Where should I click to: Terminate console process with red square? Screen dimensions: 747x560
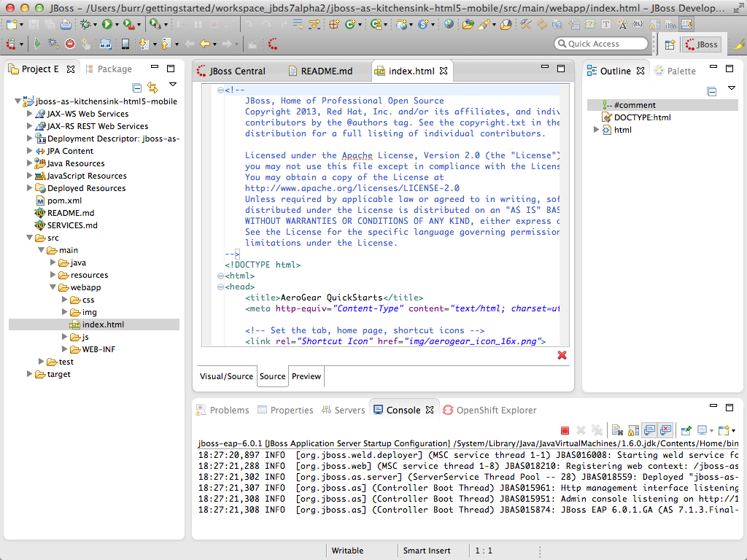click(565, 430)
